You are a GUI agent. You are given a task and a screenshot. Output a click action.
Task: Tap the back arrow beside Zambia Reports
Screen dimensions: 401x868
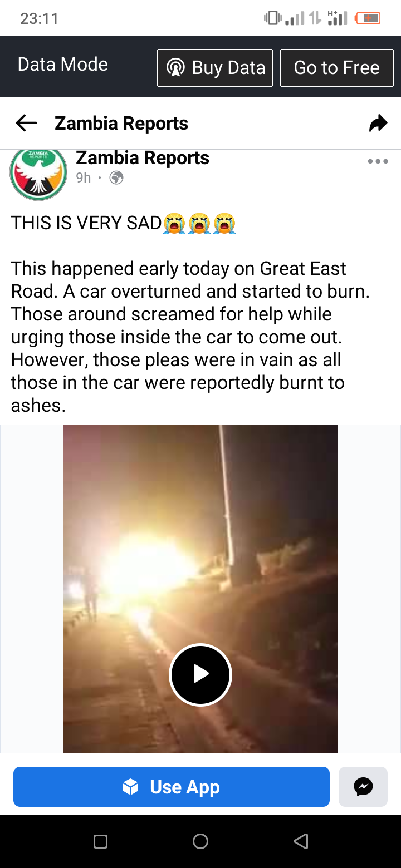(x=26, y=124)
